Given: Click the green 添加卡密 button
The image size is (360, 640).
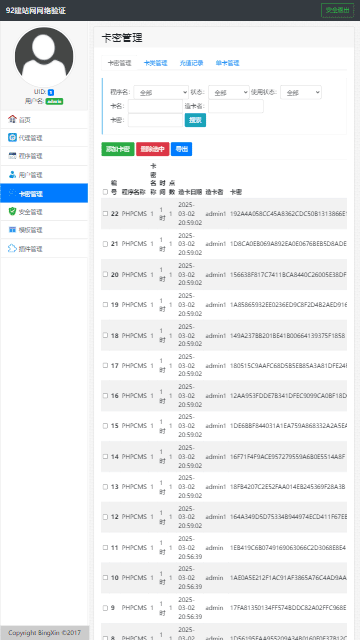Looking at the screenshot, I should (x=118, y=149).
